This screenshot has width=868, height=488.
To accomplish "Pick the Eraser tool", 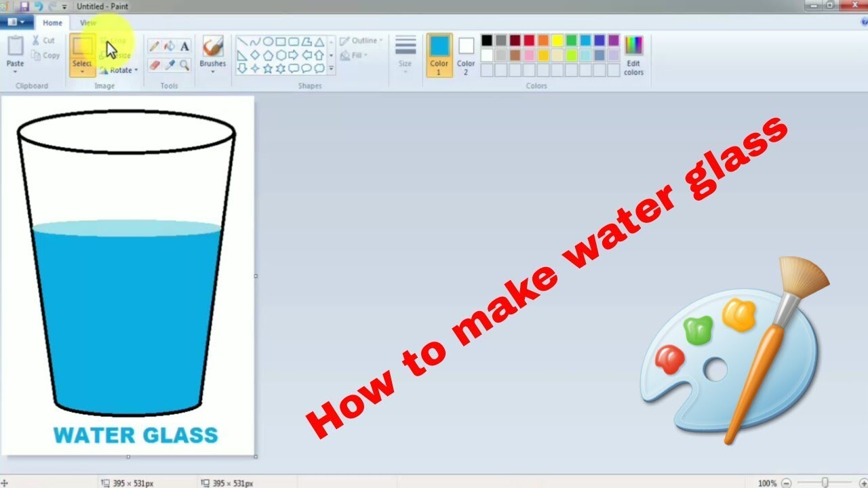I will click(154, 65).
